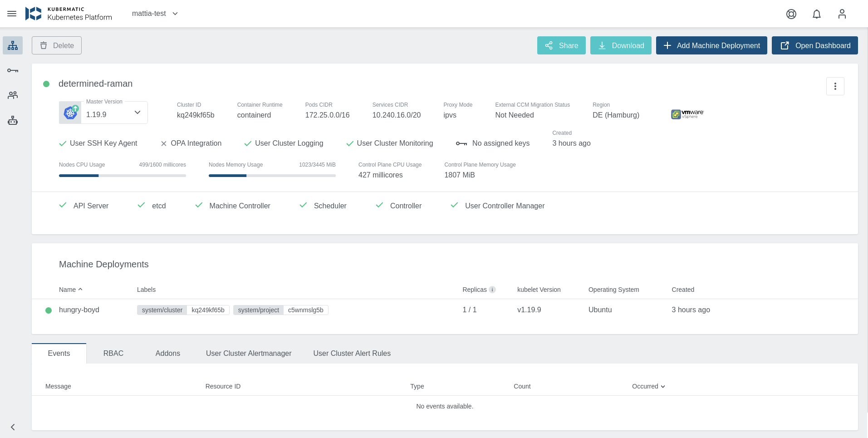The width and height of the screenshot is (868, 438).
Task: Open the hamburger navigation menu
Action: [x=12, y=14]
